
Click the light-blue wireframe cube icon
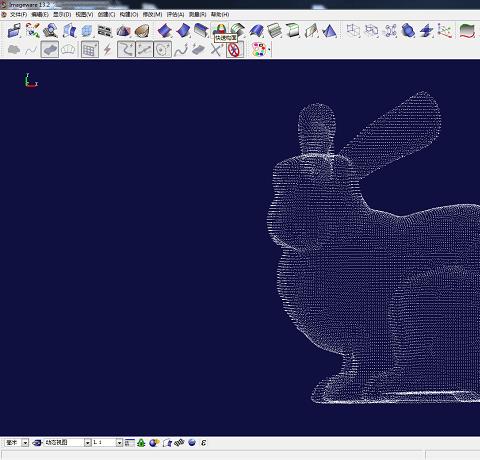(87, 31)
